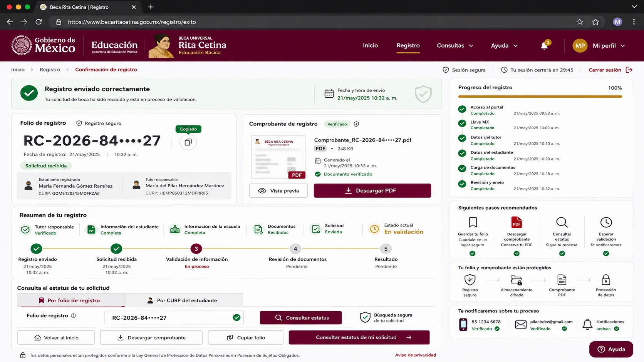Click the Carga de documentos completed checkmark

(x=462, y=169)
